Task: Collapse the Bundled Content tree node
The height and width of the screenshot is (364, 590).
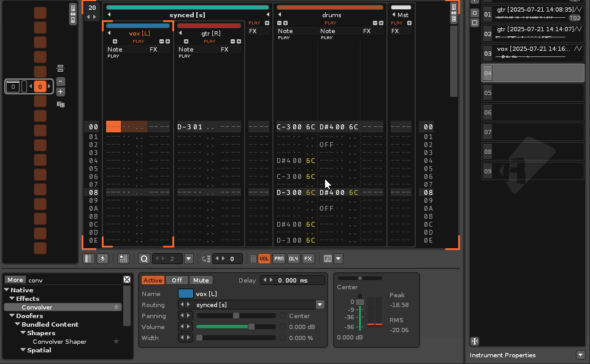Action: point(18,324)
